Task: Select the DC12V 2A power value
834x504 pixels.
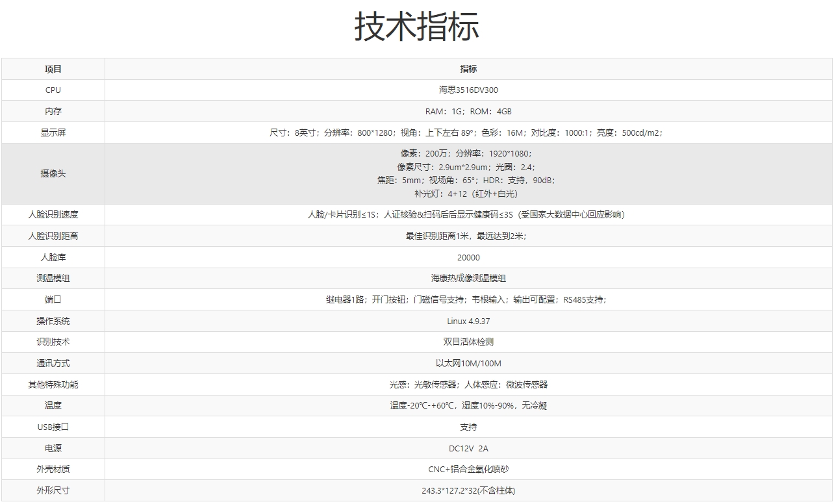Action: point(468,448)
